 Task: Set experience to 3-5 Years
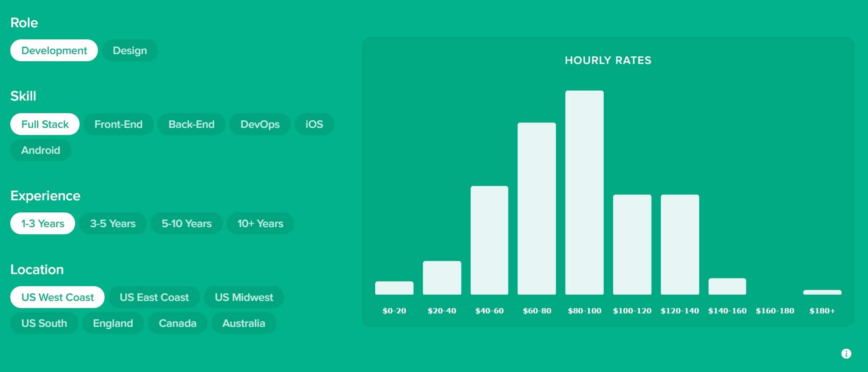[113, 224]
